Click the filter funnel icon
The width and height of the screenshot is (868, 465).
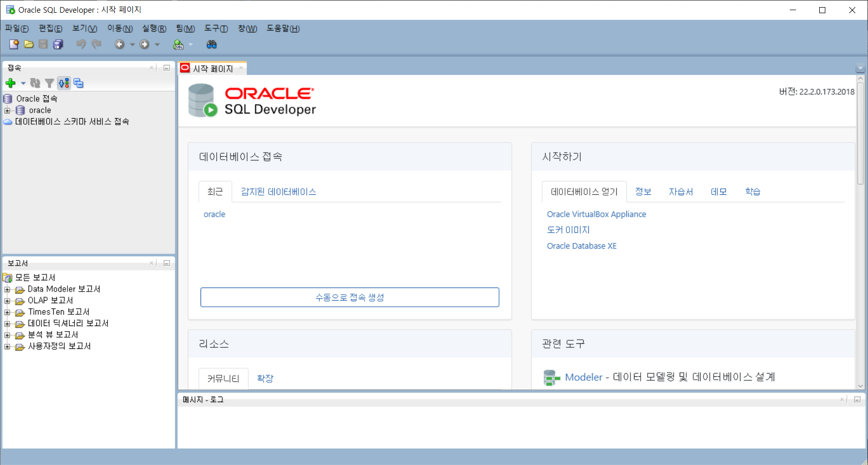click(x=49, y=83)
